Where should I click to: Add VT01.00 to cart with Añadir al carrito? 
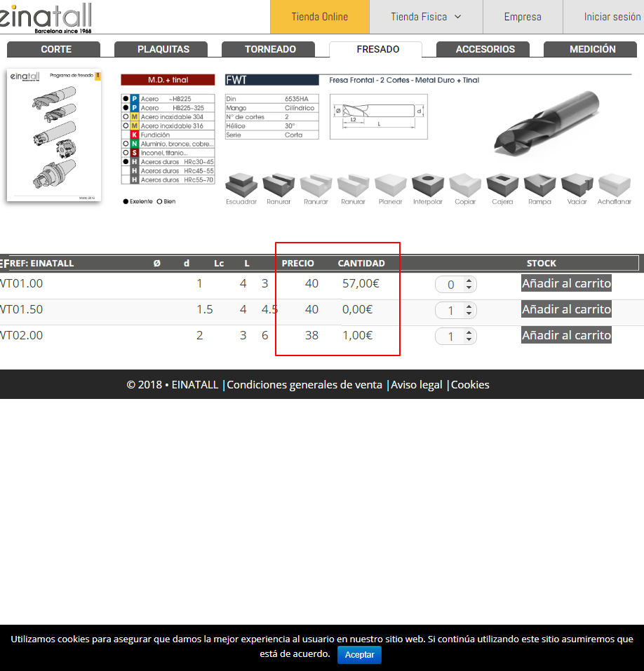pyautogui.click(x=566, y=283)
